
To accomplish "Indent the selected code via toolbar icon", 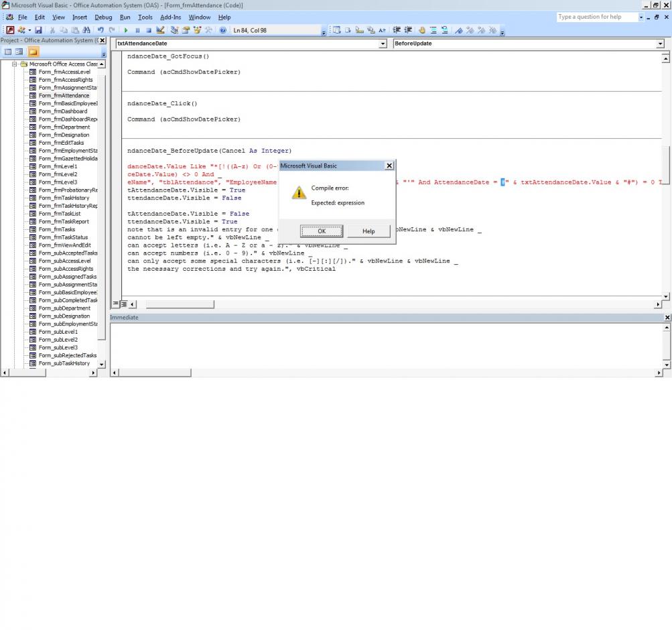I will tap(397, 30).
